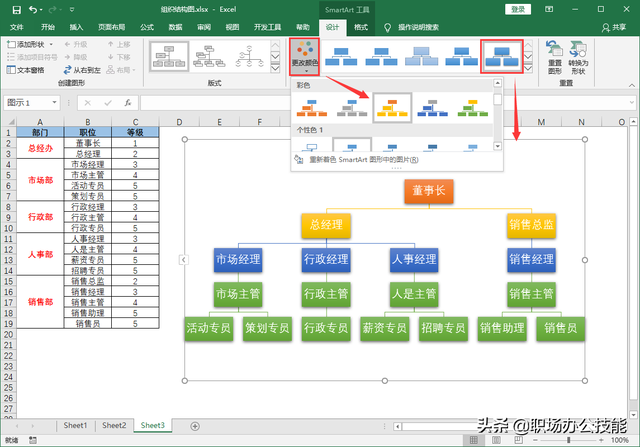This screenshot has height=447, width=640.
Task: Click the Login (登录) button
Action: pos(518,9)
